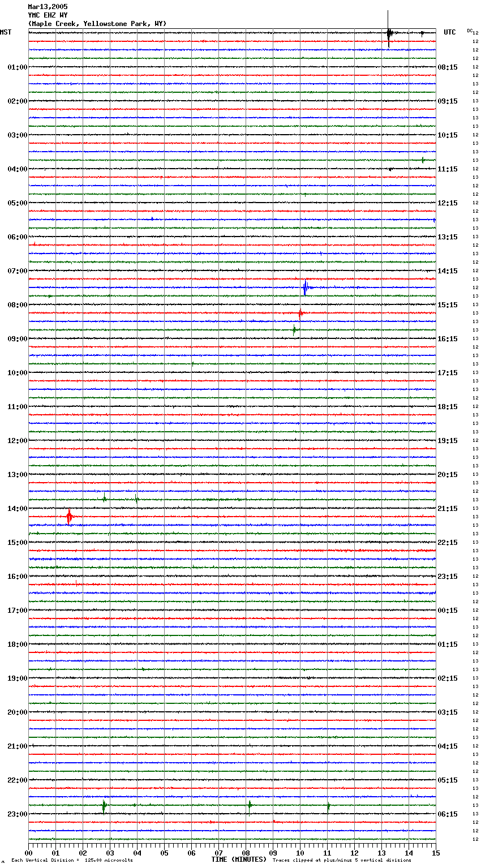Click the blue seismic event below the 07:00 trace
Viewport: 481px width, 868px height.
pos(305,287)
